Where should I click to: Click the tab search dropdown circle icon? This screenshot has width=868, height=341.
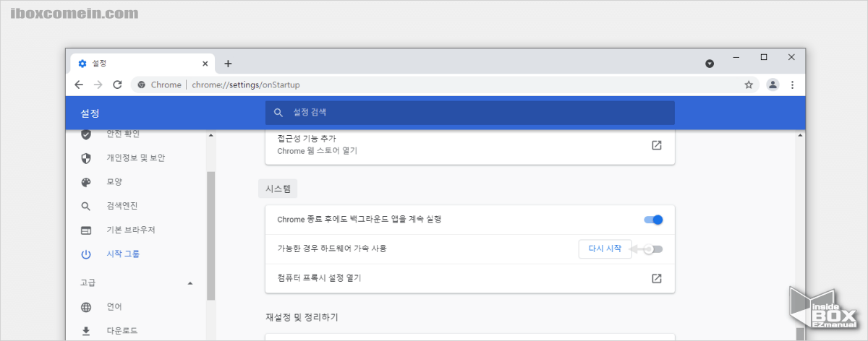coord(710,64)
